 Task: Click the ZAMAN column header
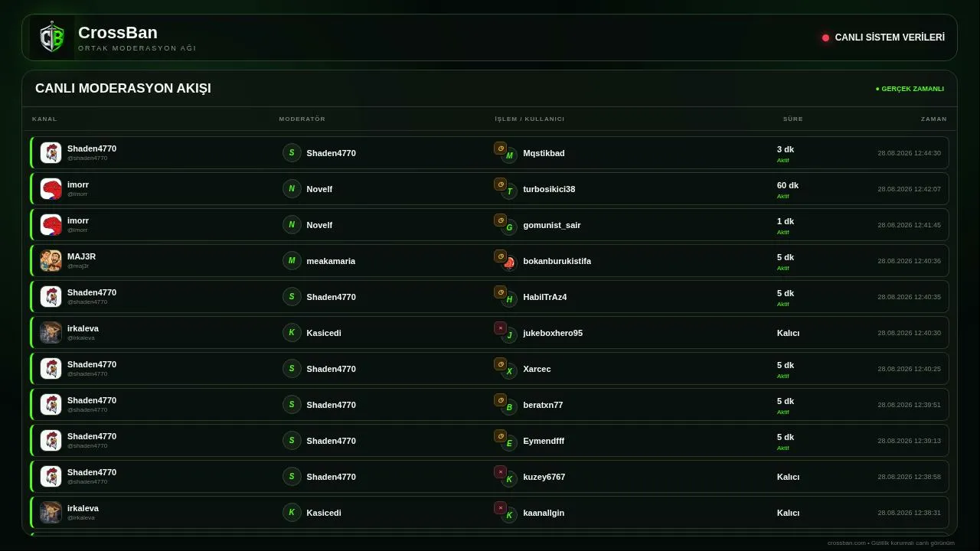933,119
